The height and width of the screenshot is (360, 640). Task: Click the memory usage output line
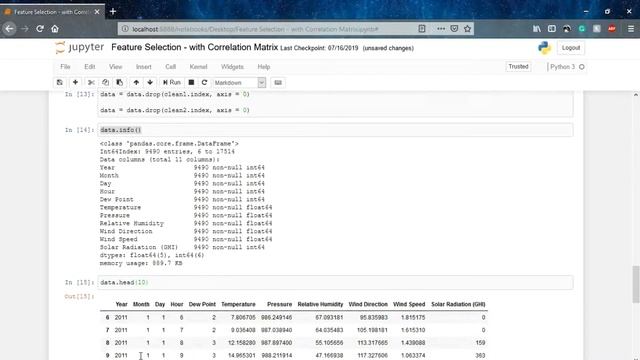coord(141,264)
